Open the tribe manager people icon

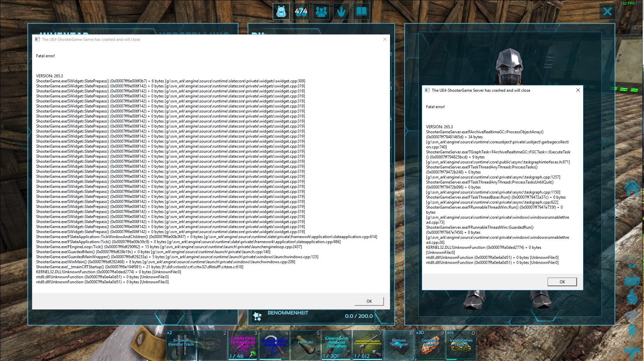321,11
